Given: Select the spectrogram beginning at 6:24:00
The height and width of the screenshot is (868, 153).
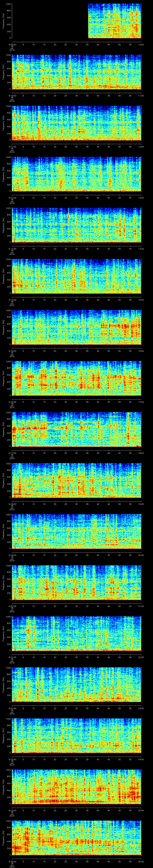Looking at the screenshot, I should point(77,787).
